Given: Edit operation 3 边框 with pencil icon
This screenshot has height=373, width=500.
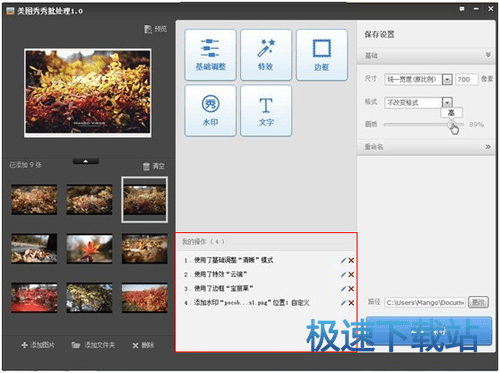Looking at the screenshot, I should coord(343,289).
